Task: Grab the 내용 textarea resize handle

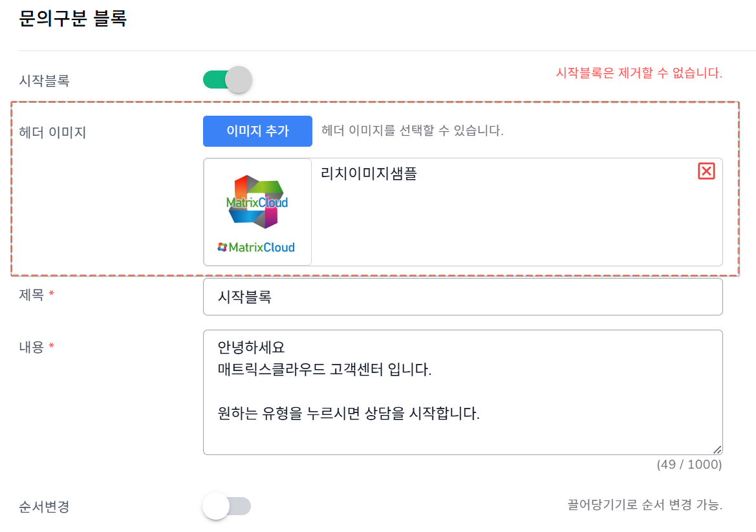Action: pos(717,449)
